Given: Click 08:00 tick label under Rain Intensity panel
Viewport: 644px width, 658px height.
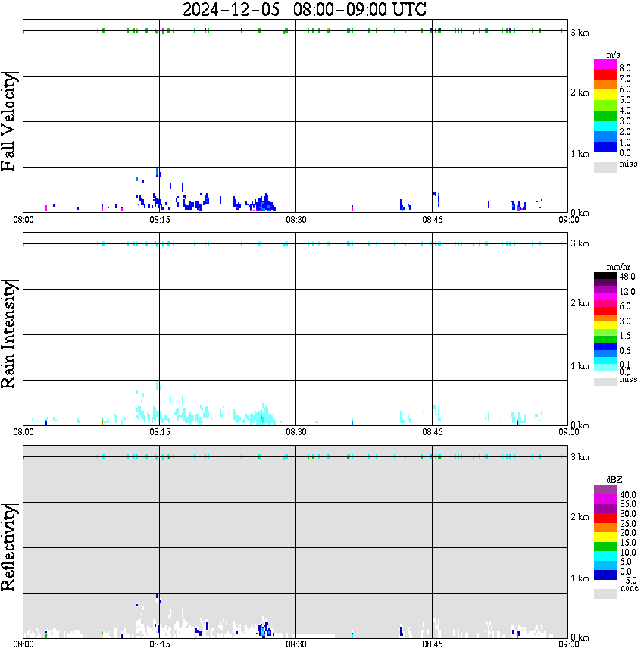Looking at the screenshot, I should [x=23, y=432].
